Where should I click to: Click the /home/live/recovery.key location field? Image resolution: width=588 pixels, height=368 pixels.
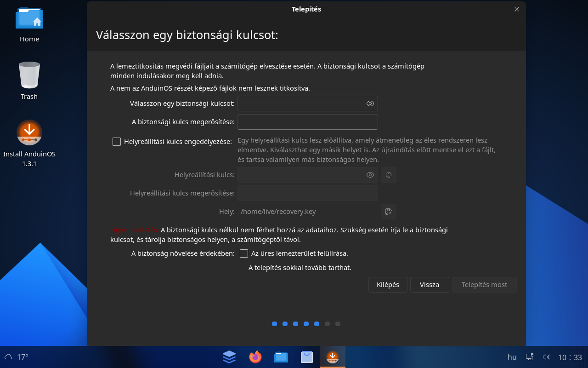(307, 212)
